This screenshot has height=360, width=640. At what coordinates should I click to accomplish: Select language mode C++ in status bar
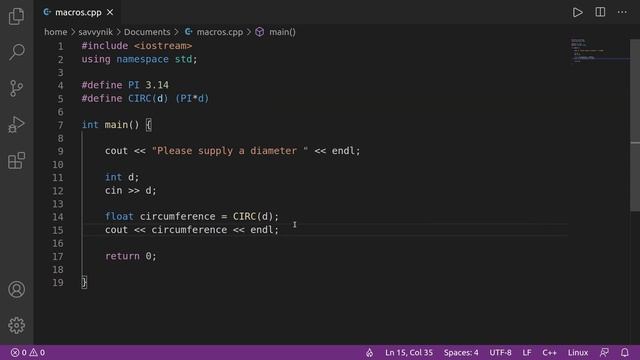(x=549, y=352)
